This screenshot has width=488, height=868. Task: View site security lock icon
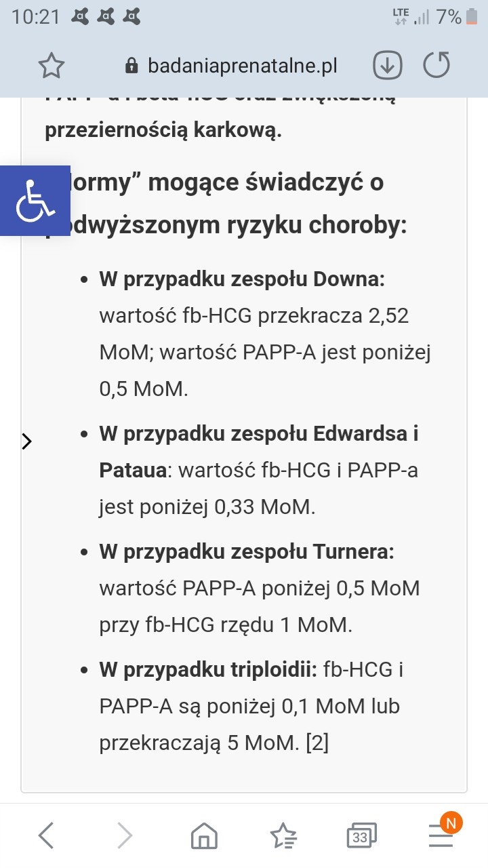point(132,66)
